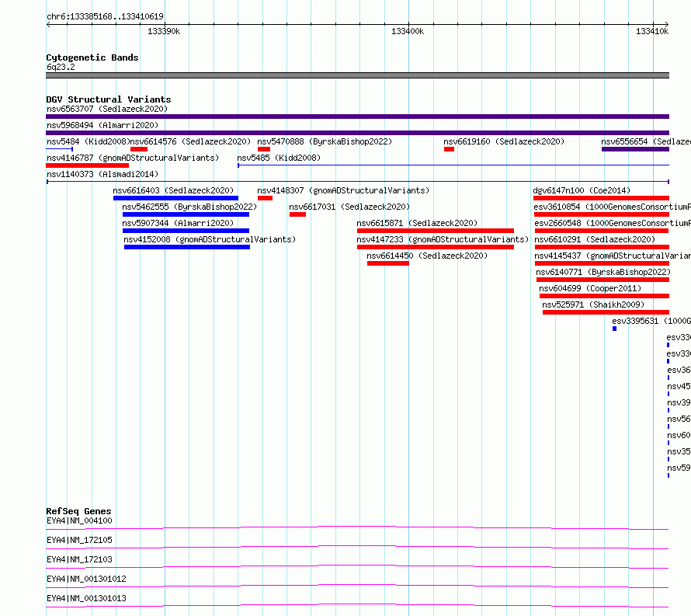Select the red bar under dgv6147n100
This screenshot has width=691, height=616.
pos(601,198)
